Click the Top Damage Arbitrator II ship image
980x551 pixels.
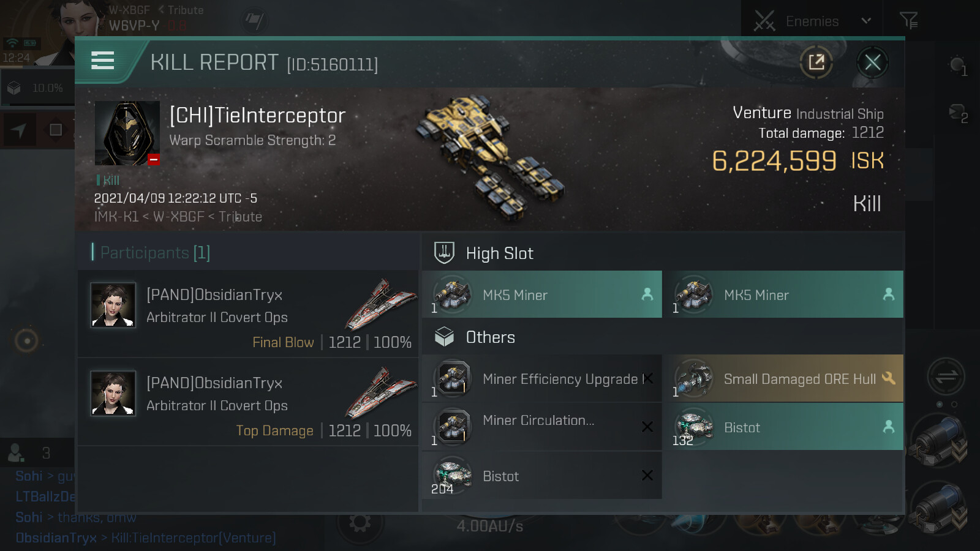pyautogui.click(x=381, y=392)
